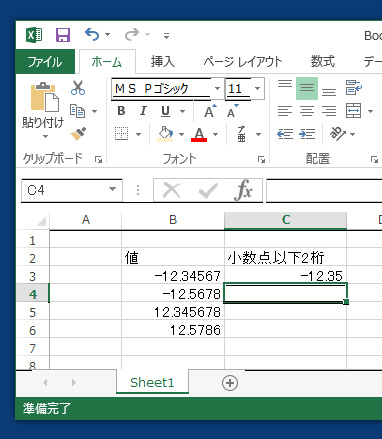Apply fill color paint bucket
382x439 pixels.
point(165,134)
